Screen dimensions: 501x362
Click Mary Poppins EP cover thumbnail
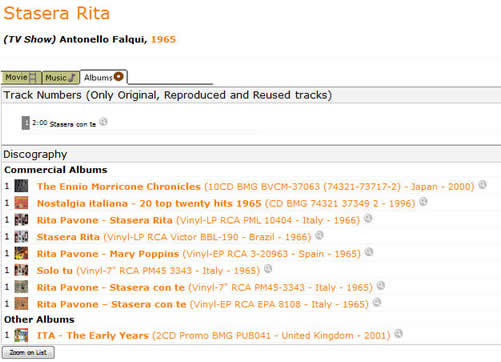click(x=21, y=253)
